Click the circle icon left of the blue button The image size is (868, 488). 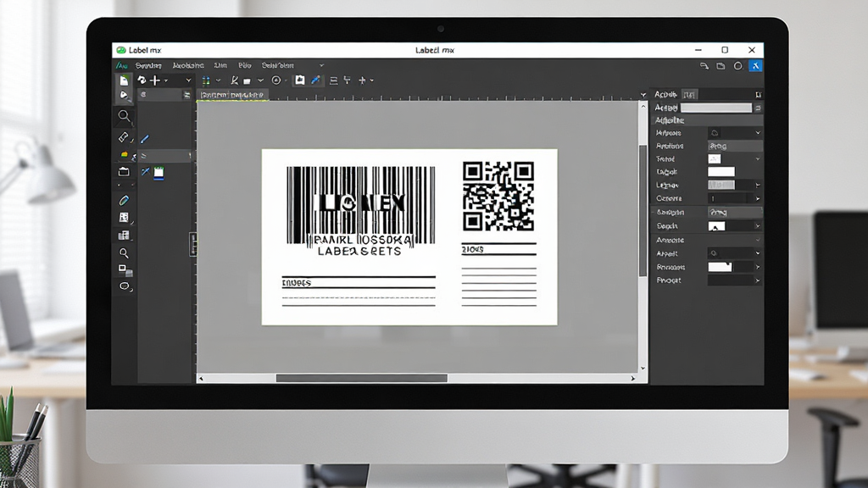[738, 66]
